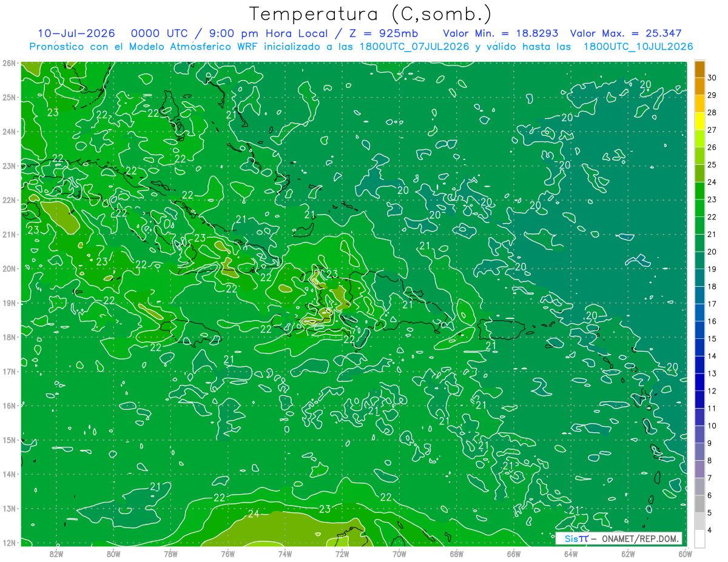Viewport: 728px width, 562px height.
Task: Select the date text "10-Jul-2026"
Action: (x=76, y=33)
